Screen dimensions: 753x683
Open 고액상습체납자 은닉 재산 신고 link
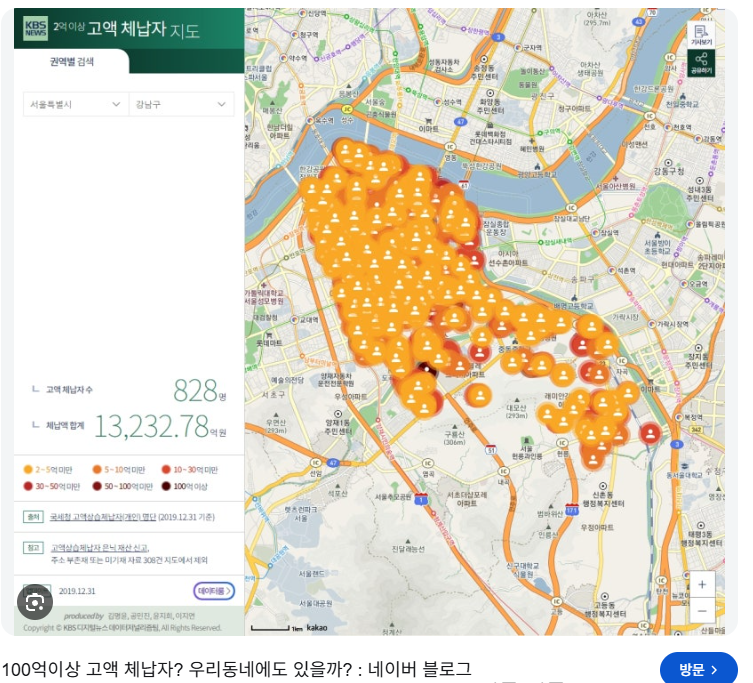tap(100, 548)
